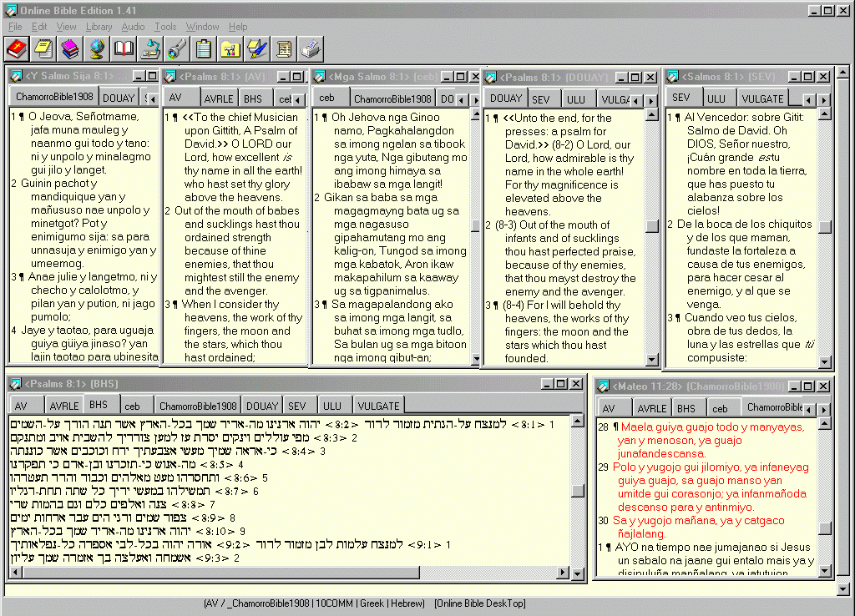This screenshot has width=855, height=616.
Task: Select AVRLE tab in Mateo 11:28 window
Action: point(651,408)
